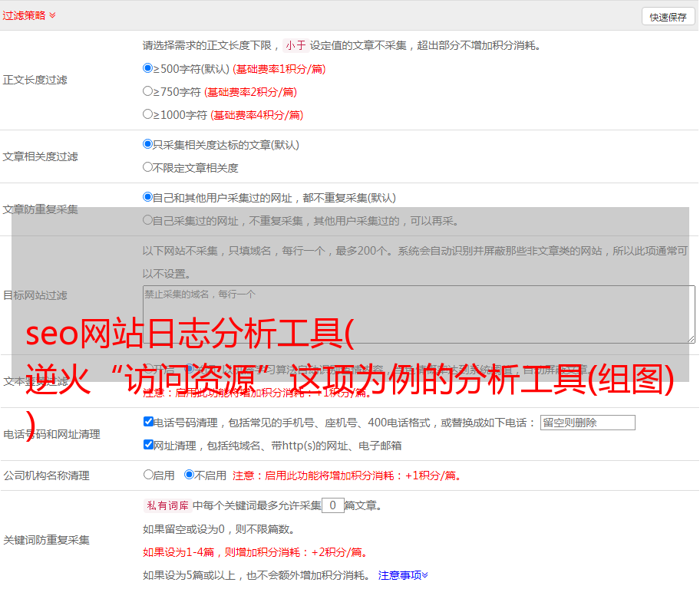
Task: Choose 自己采集过的网址 no-repeat radio option
Action: point(148,220)
